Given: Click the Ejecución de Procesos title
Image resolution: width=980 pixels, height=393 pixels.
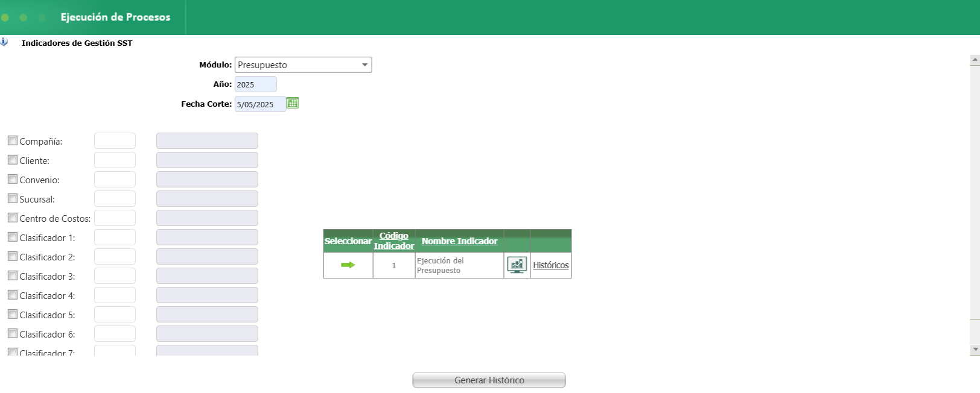Looking at the screenshot, I should tap(115, 17).
